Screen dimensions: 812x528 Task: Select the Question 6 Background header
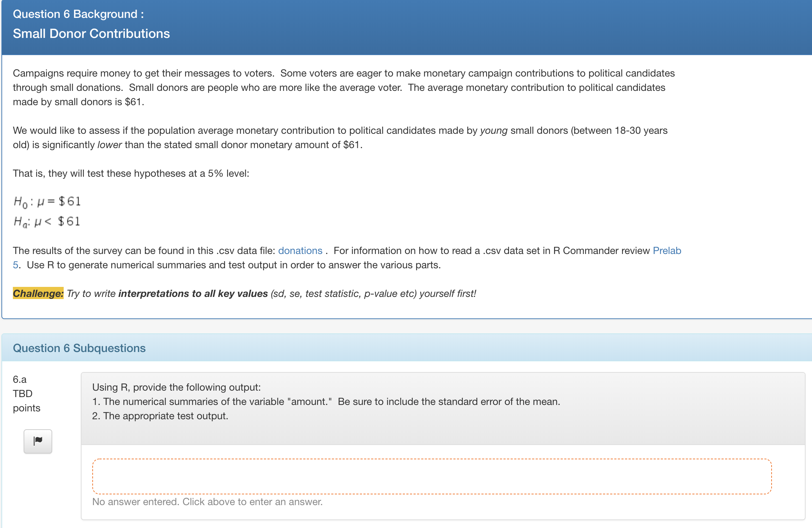[78, 14]
